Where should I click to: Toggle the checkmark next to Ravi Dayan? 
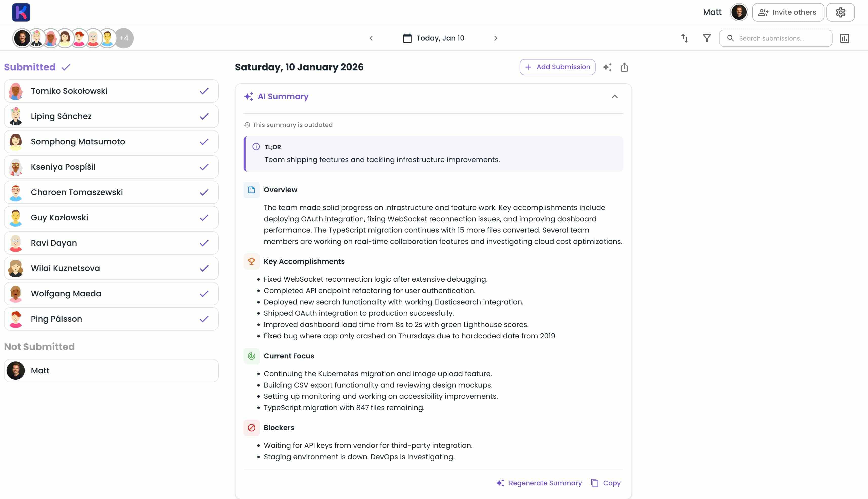204,243
